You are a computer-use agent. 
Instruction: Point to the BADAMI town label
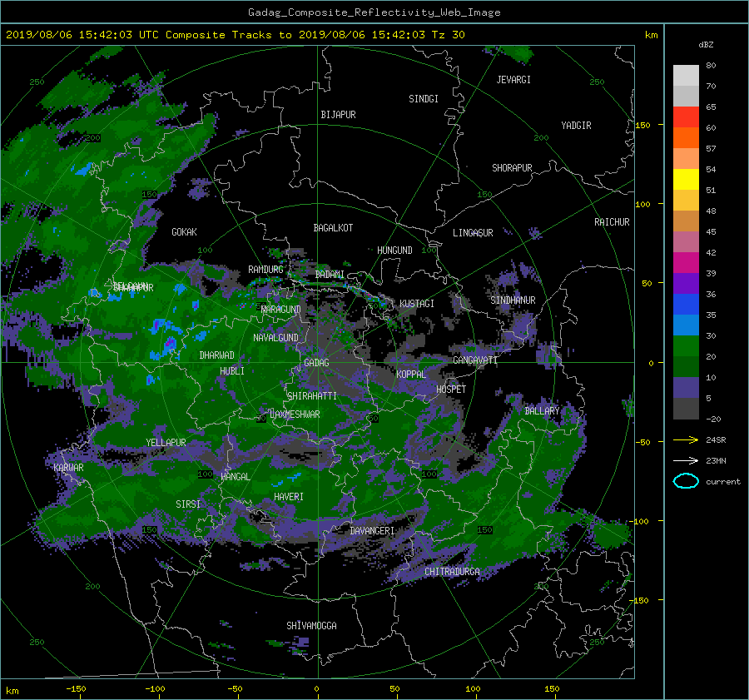pos(330,275)
